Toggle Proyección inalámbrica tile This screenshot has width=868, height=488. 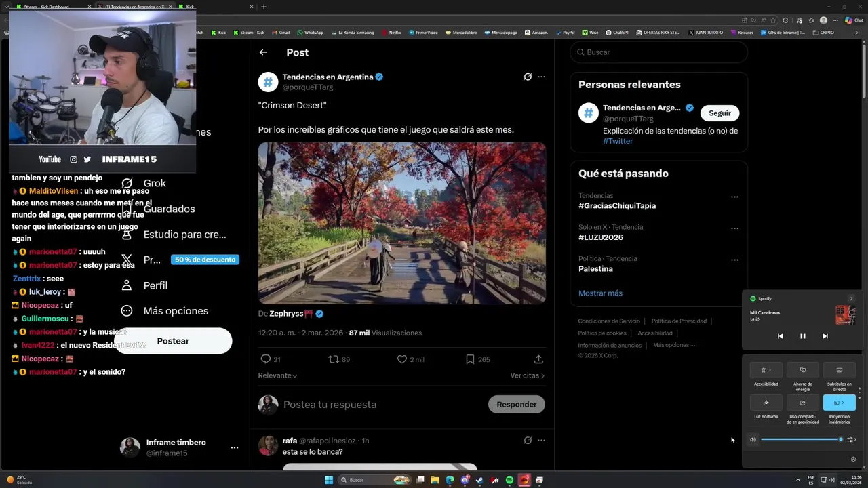point(840,403)
